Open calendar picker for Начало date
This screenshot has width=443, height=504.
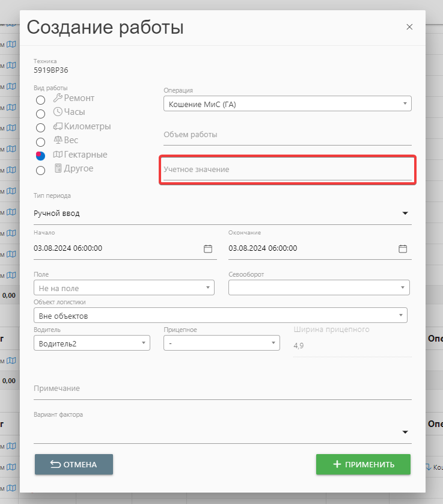(208, 248)
